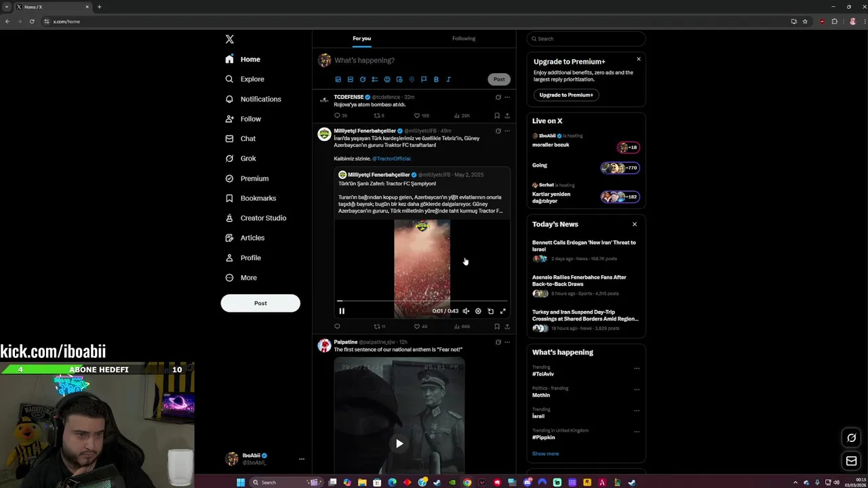Click the X logo at sidebar top
Image resolution: width=868 pixels, height=488 pixels.
pyautogui.click(x=230, y=39)
